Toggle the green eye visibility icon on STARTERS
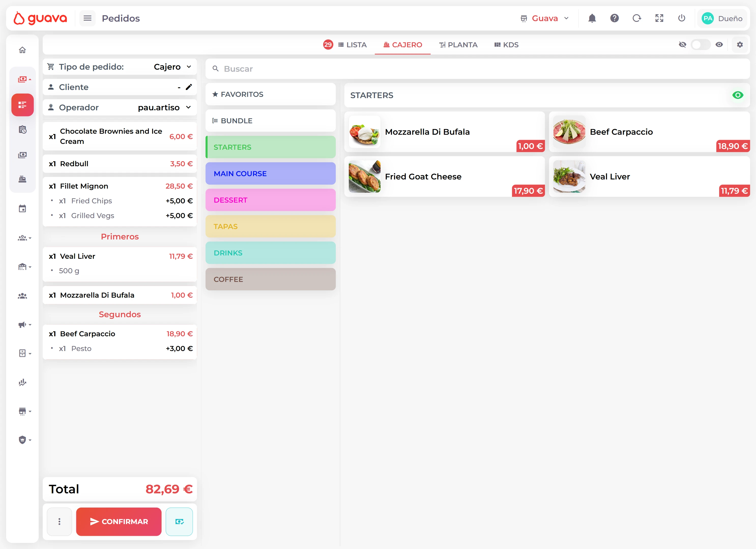The height and width of the screenshot is (549, 756). [x=738, y=95]
